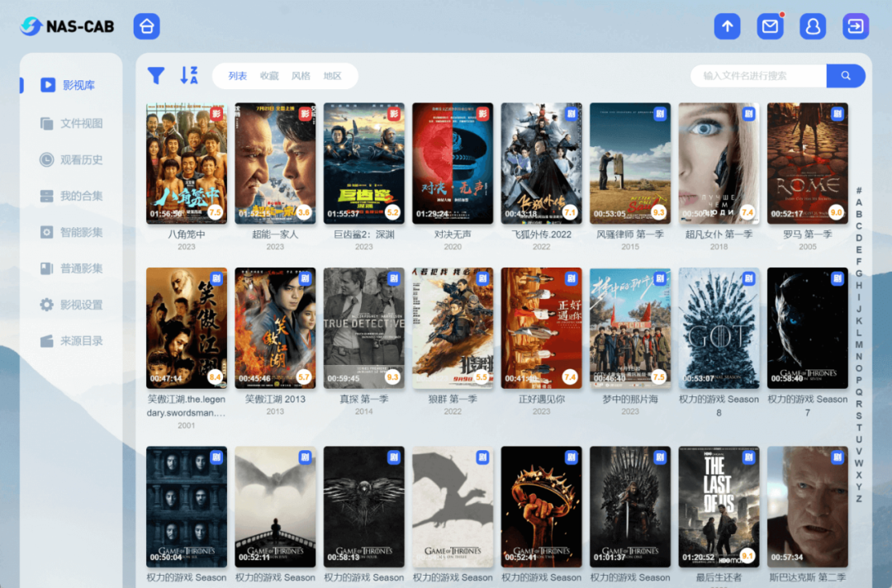The image size is (892, 588).
Task: Click the home icon button
Action: [146, 26]
